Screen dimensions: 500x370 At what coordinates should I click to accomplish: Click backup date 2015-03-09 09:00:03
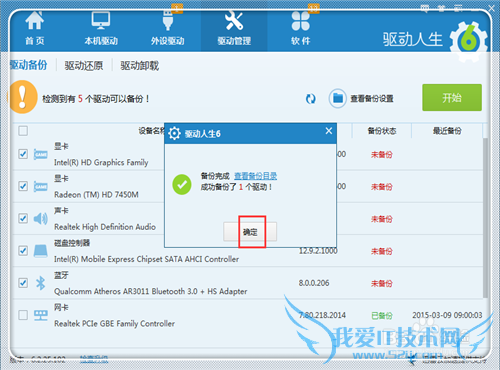(x=447, y=315)
